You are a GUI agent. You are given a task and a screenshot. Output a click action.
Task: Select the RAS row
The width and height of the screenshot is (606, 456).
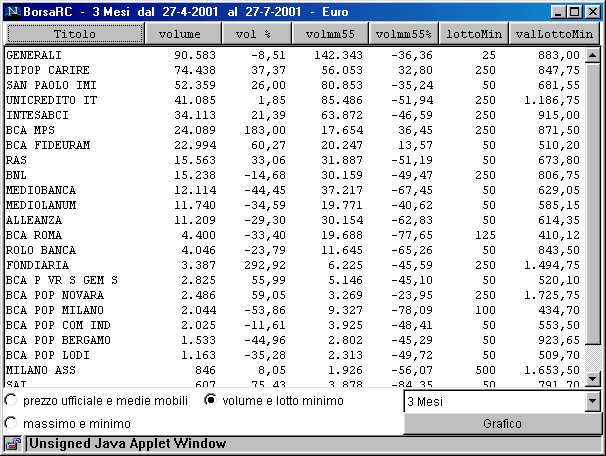coord(293,160)
